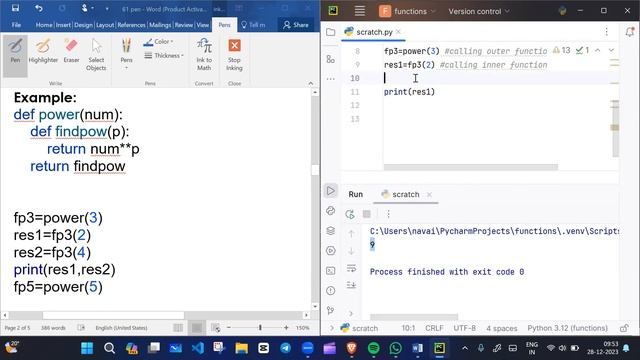The height and width of the screenshot is (360, 640).
Task: Open PyCharm main hamburger menu
Action: pos(360,11)
